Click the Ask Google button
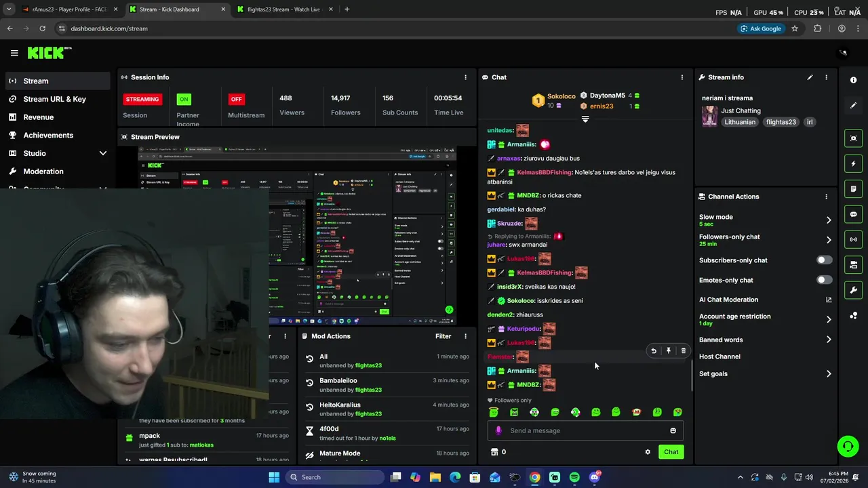The width and height of the screenshot is (868, 488). click(x=761, y=28)
